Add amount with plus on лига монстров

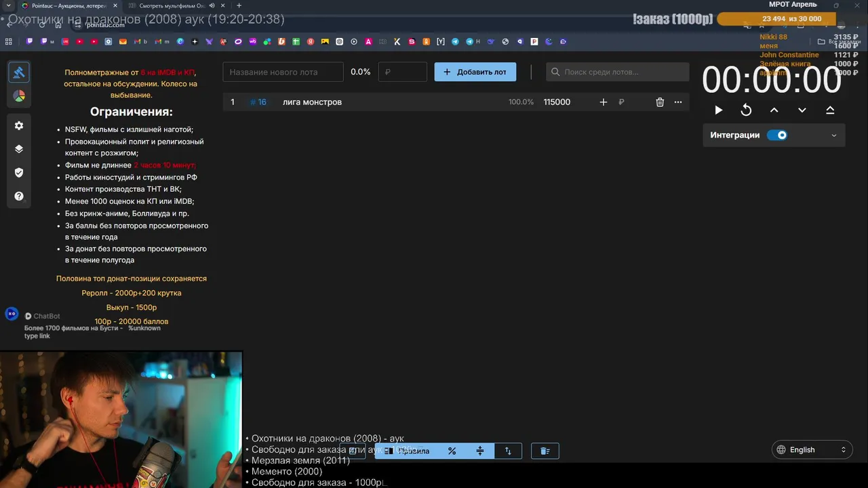point(604,102)
